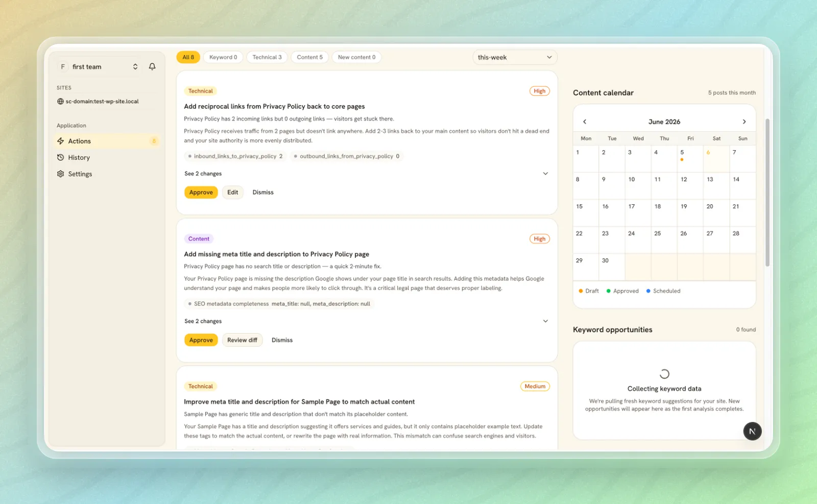Click the History clock icon
This screenshot has height=504, width=817.
click(x=61, y=157)
